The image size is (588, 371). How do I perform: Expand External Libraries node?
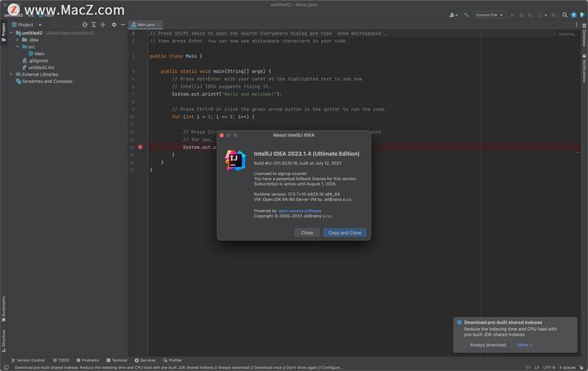point(11,74)
